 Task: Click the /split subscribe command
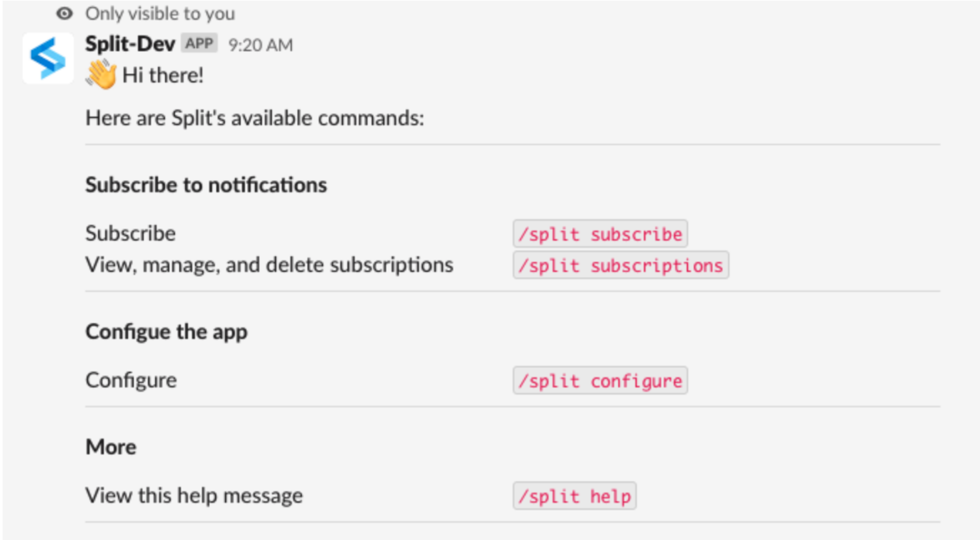[600, 234]
